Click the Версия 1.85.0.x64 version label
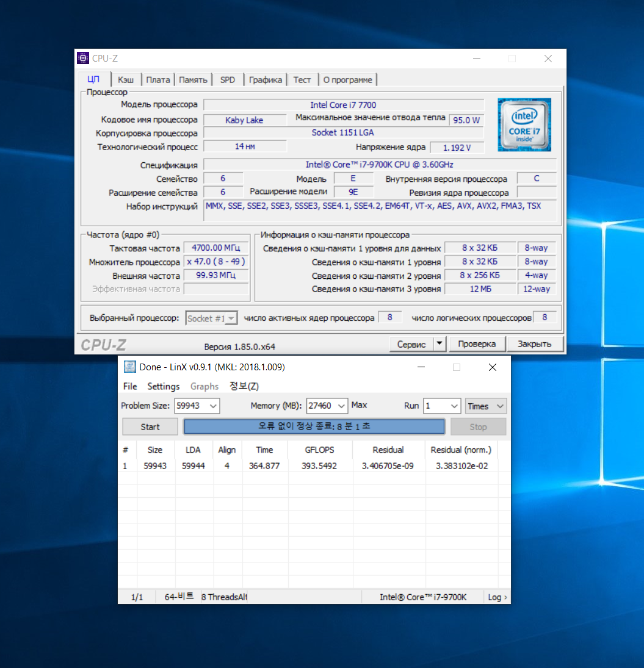The image size is (644, 668). pyautogui.click(x=240, y=347)
